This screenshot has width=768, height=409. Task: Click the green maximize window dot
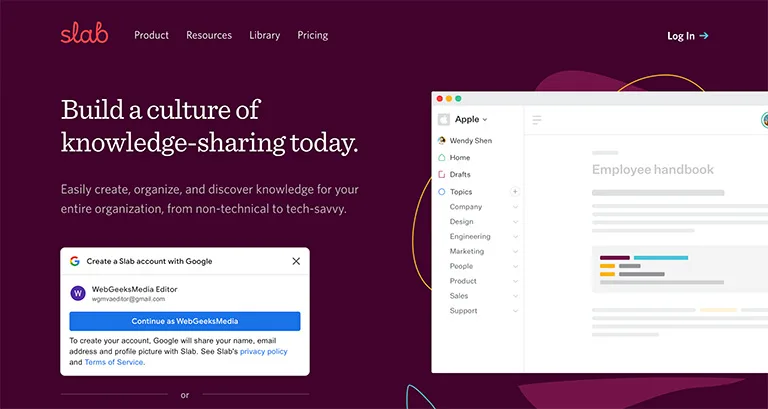[458, 98]
